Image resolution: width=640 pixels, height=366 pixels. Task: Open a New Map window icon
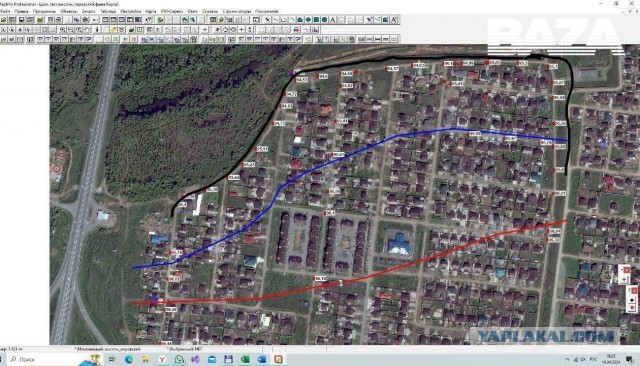click(x=113, y=20)
